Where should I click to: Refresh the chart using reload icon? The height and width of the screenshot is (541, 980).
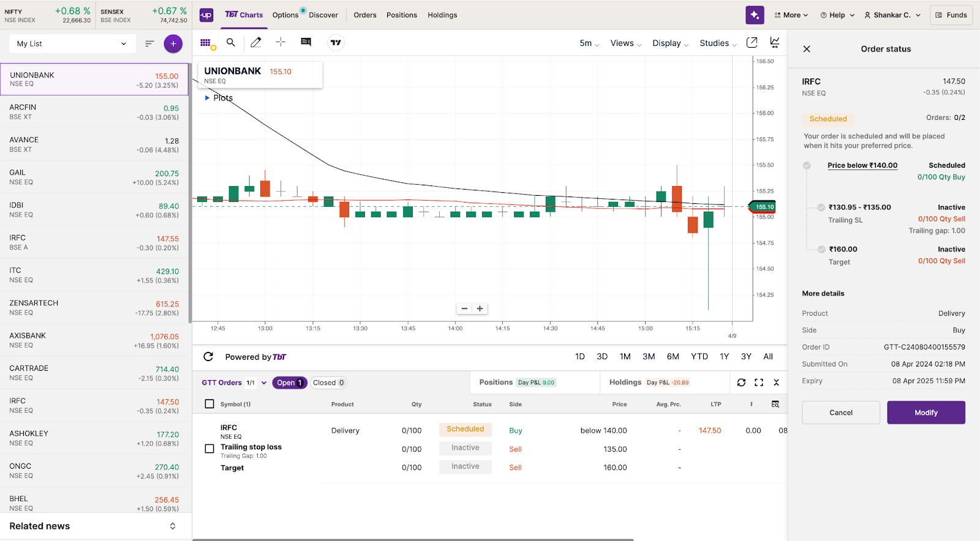pyautogui.click(x=208, y=357)
